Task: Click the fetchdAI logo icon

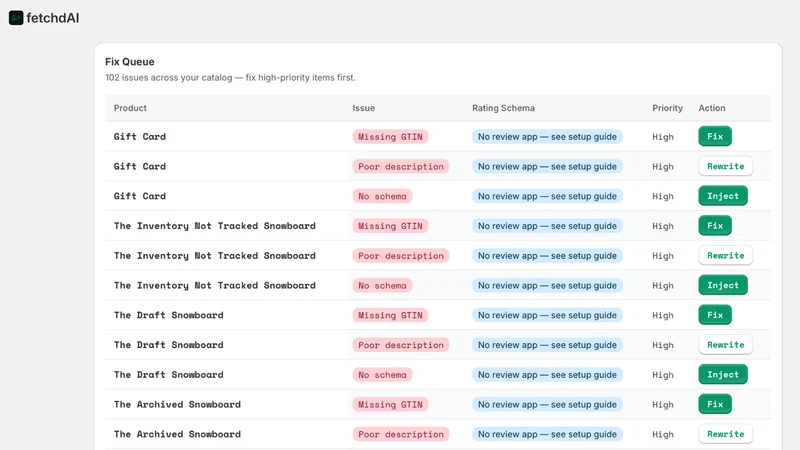Action: 16,18
